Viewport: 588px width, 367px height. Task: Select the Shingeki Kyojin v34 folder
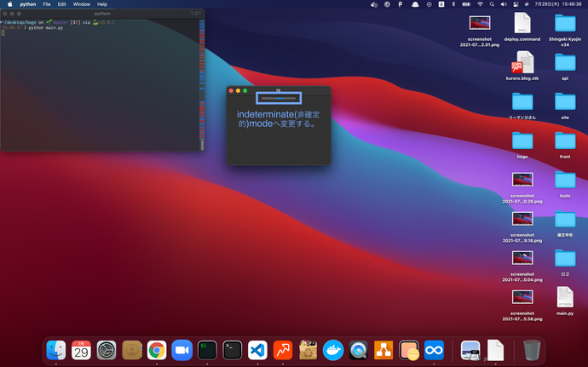click(565, 23)
